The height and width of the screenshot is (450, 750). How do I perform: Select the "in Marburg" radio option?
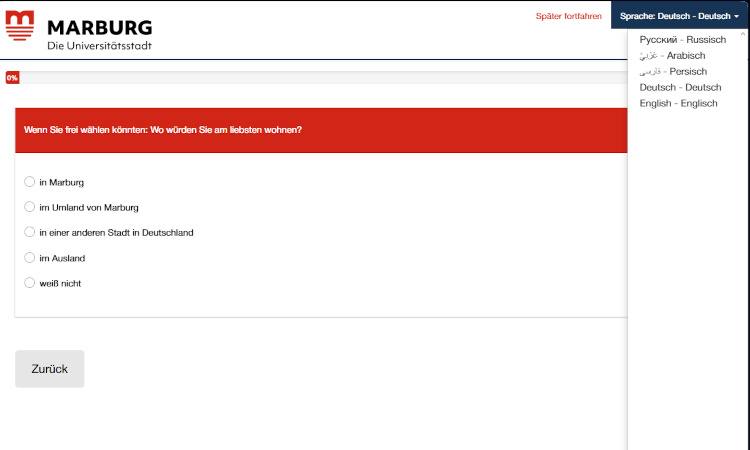tap(30, 182)
